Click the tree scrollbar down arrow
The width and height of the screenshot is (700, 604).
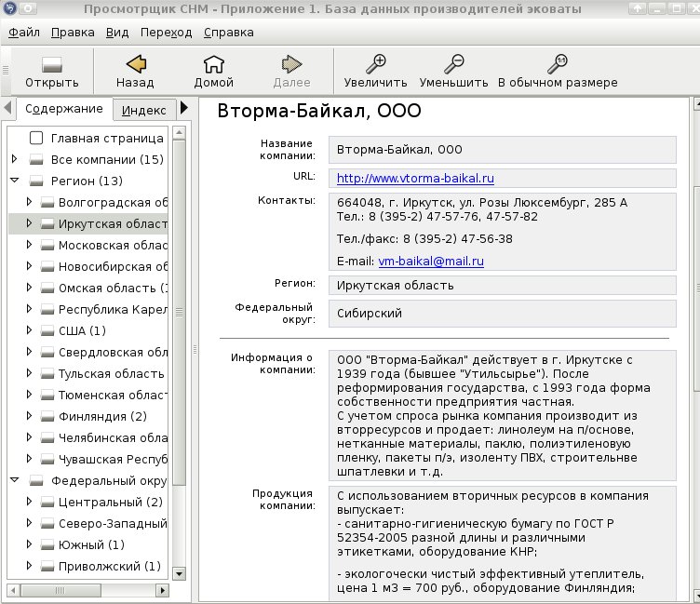179,573
